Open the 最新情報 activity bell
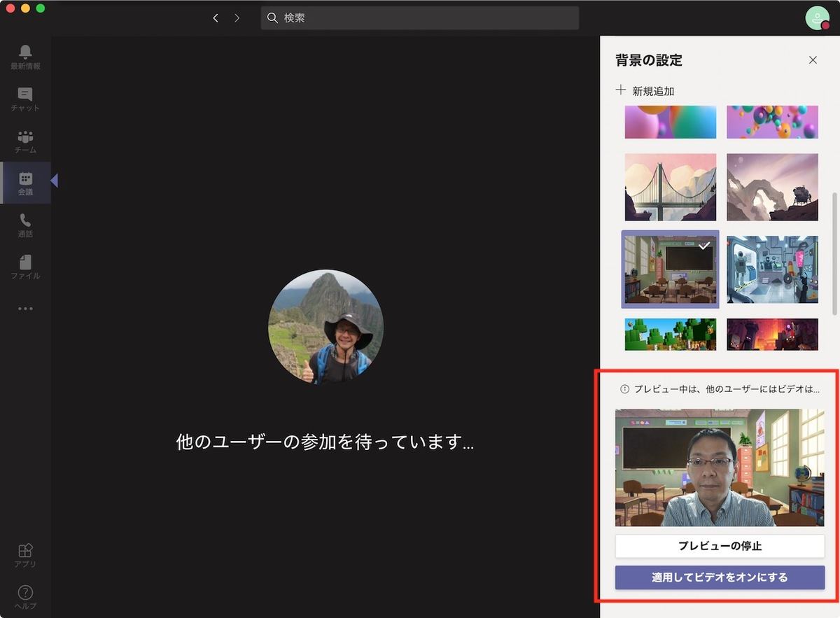The image size is (840, 618). [x=25, y=57]
